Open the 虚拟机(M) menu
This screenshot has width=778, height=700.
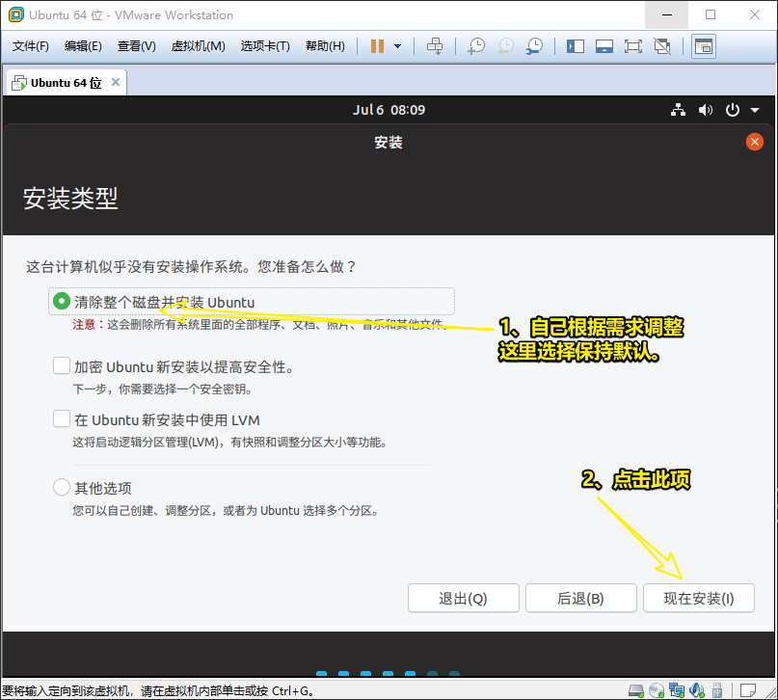point(198,46)
